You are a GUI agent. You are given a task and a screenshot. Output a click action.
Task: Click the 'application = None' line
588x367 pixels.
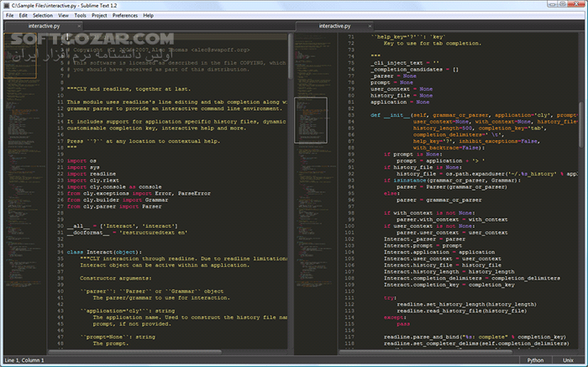400,102
